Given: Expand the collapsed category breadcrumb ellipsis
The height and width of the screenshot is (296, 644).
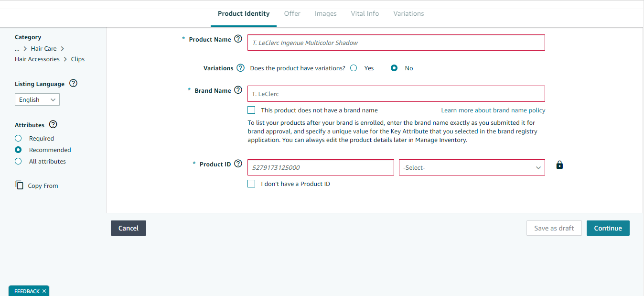Looking at the screenshot, I should coord(17,49).
